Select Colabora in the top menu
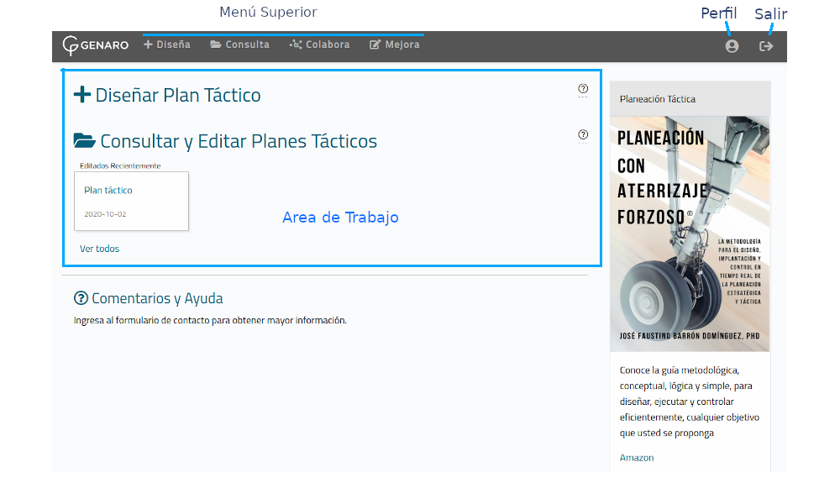This screenshot has height=504, width=840. (x=320, y=45)
